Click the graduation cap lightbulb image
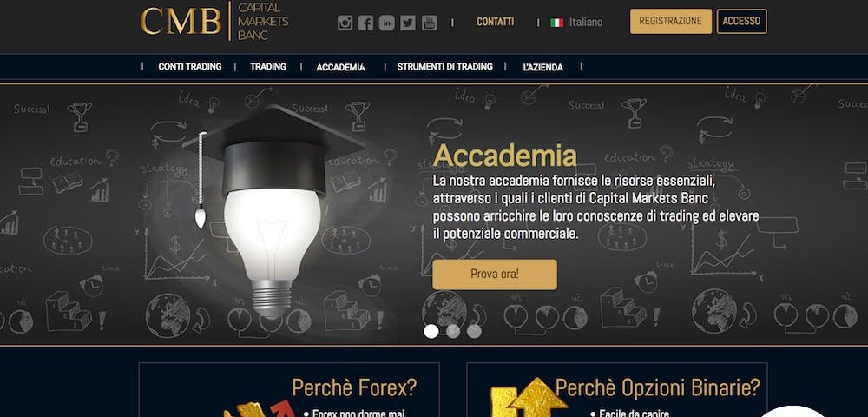 [x=273, y=210]
